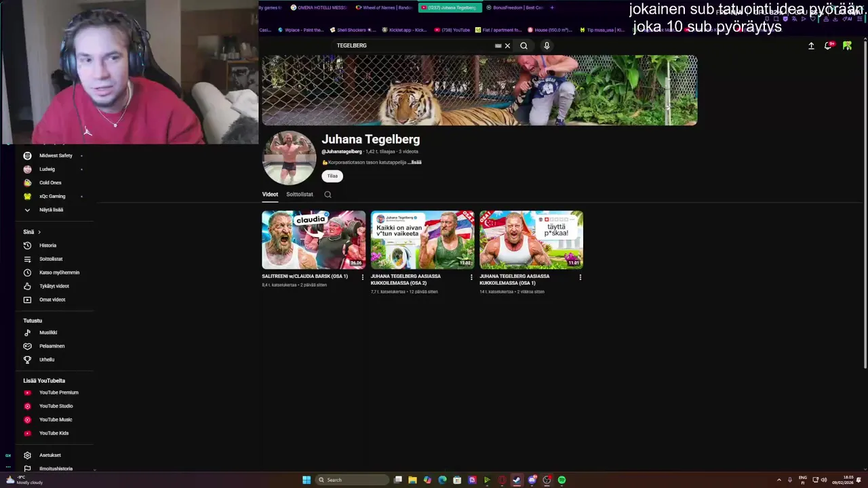Switch to BonusFreedom browser tab

tap(514, 7)
